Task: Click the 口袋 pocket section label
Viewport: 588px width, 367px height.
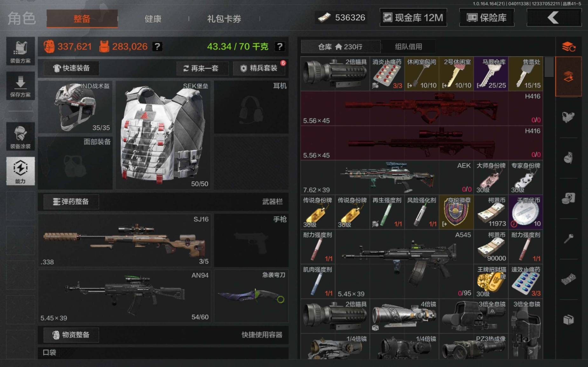Action: point(50,352)
